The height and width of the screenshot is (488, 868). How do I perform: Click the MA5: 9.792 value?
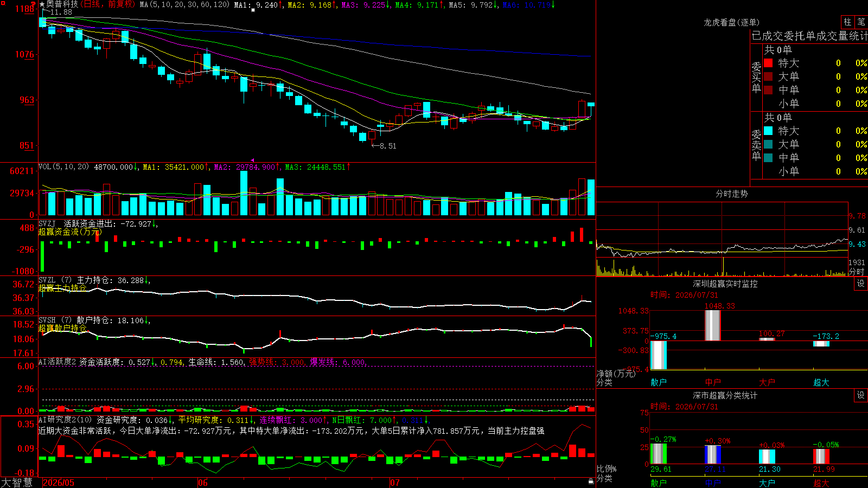[x=473, y=5]
